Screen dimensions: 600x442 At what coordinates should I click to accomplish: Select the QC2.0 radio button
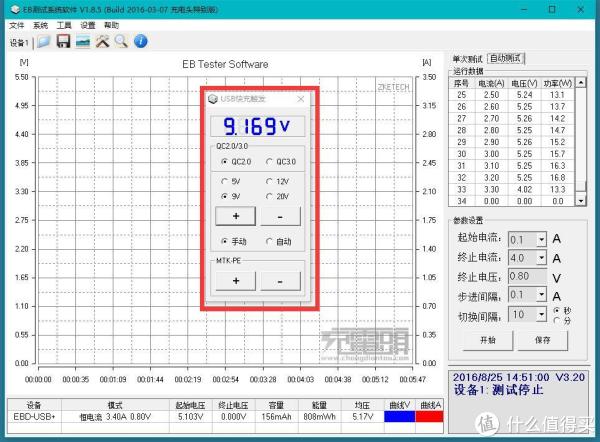point(225,162)
